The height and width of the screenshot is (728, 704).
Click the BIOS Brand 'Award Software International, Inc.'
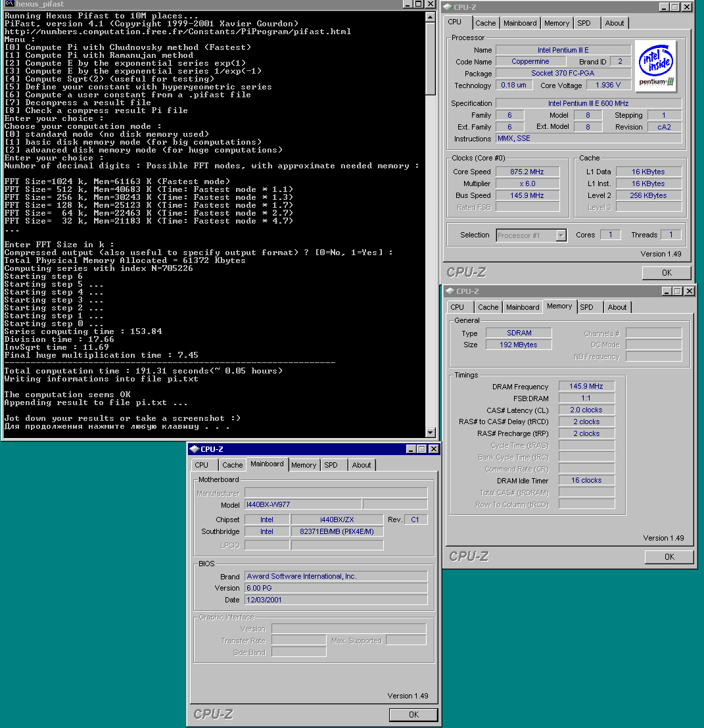[336, 576]
